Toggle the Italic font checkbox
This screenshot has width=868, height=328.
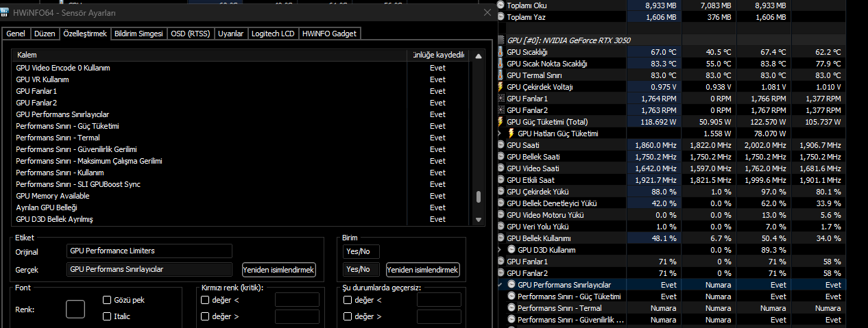point(107,316)
